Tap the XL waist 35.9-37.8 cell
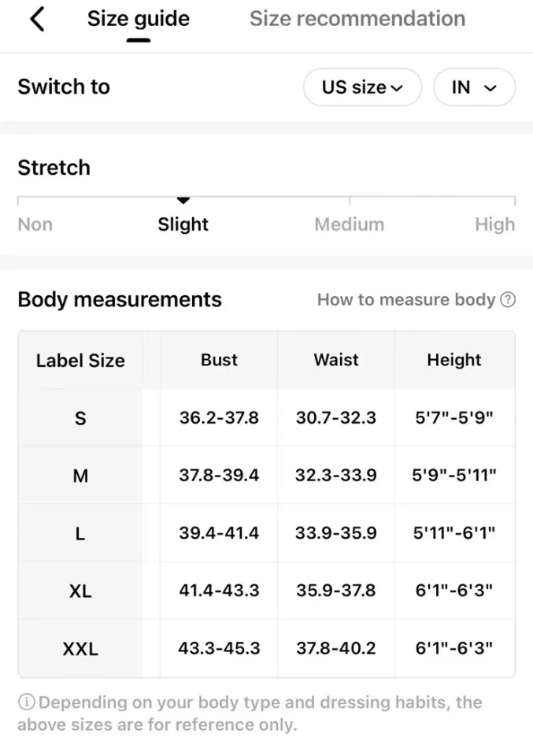 (335, 591)
